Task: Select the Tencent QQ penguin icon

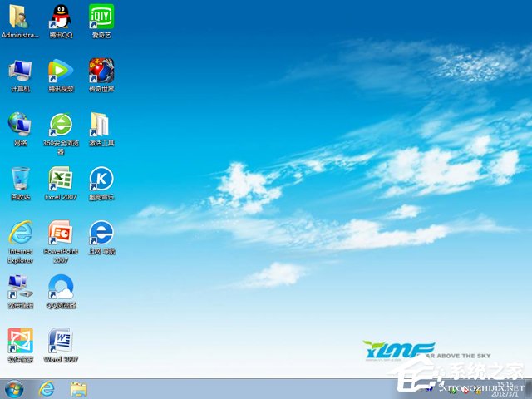Action: point(61,17)
